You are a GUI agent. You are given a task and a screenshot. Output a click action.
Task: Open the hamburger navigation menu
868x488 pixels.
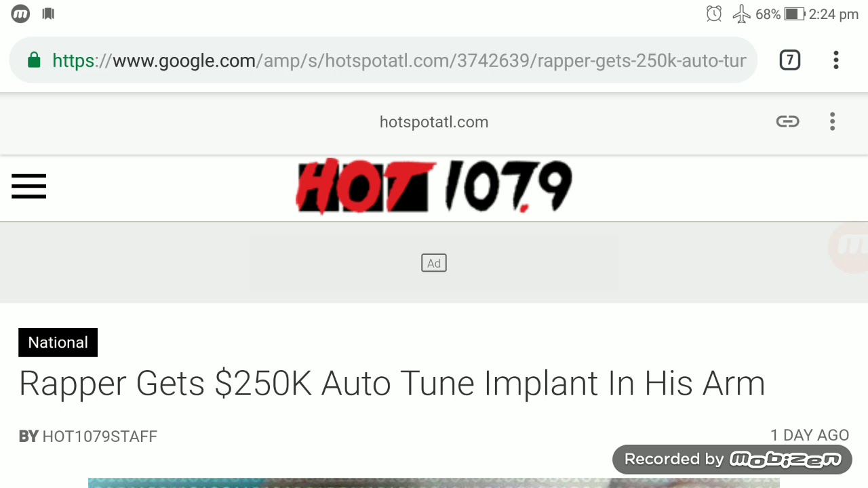coord(28,186)
